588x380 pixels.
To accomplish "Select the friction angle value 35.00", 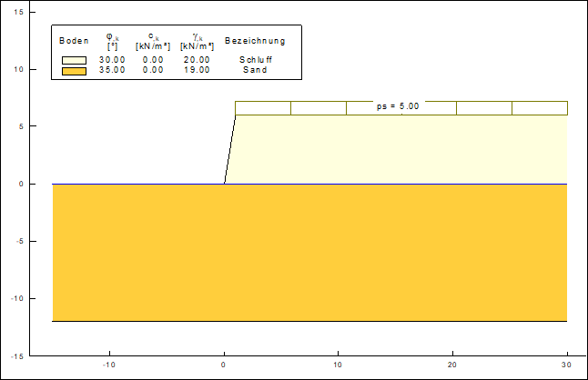I will coord(112,70).
